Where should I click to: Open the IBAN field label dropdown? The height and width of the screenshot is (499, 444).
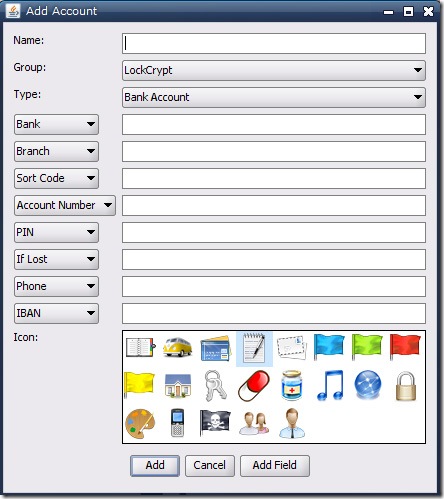56,313
